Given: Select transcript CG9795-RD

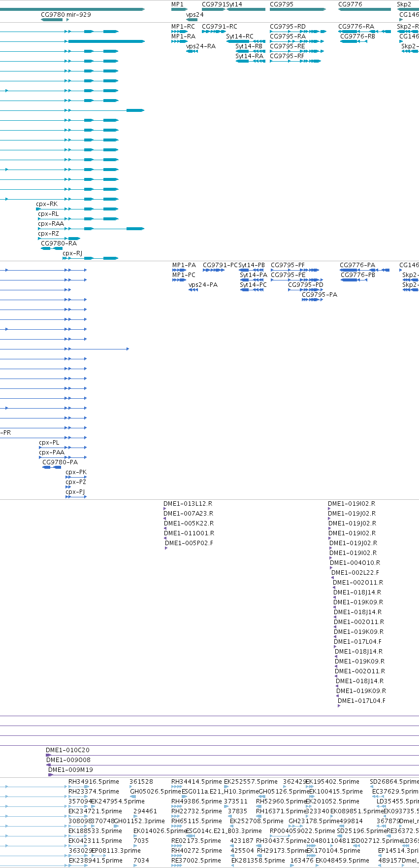Looking at the screenshot, I should 288,27.
